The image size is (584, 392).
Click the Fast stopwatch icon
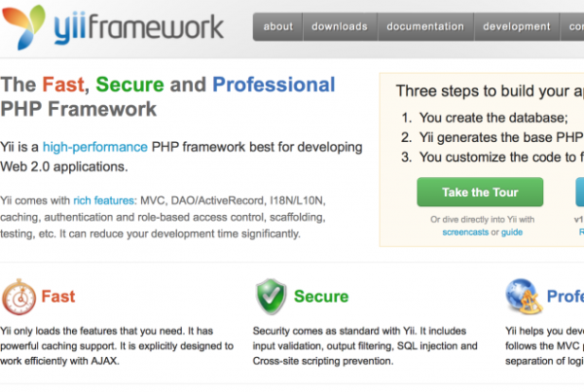tap(19, 296)
